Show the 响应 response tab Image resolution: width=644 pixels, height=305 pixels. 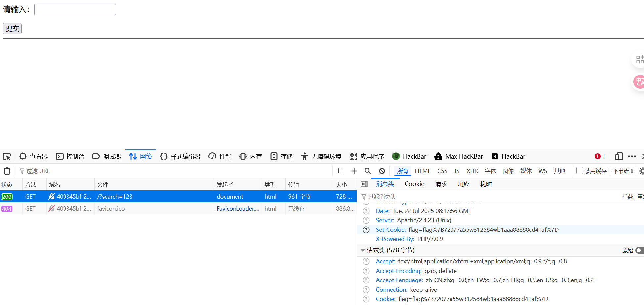point(463,184)
